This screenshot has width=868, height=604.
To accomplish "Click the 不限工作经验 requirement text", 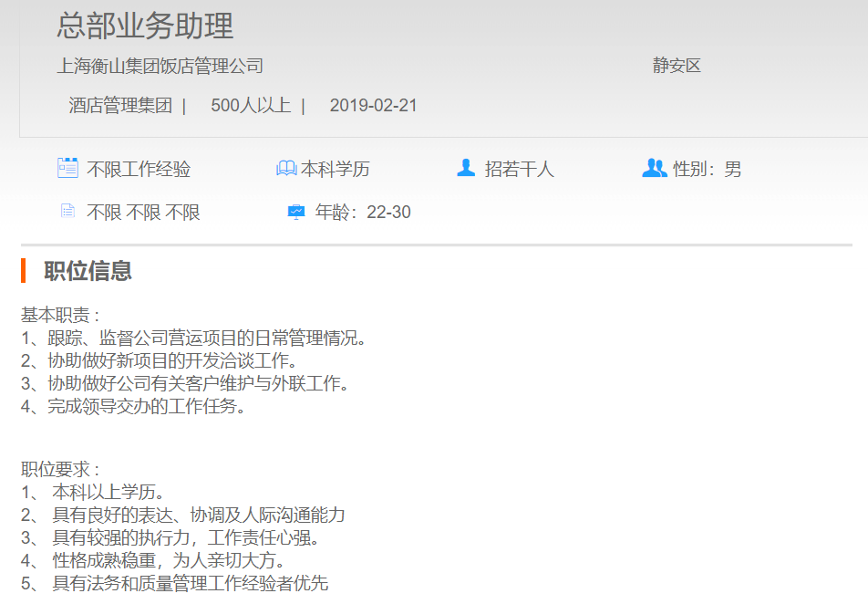I will tap(139, 169).
